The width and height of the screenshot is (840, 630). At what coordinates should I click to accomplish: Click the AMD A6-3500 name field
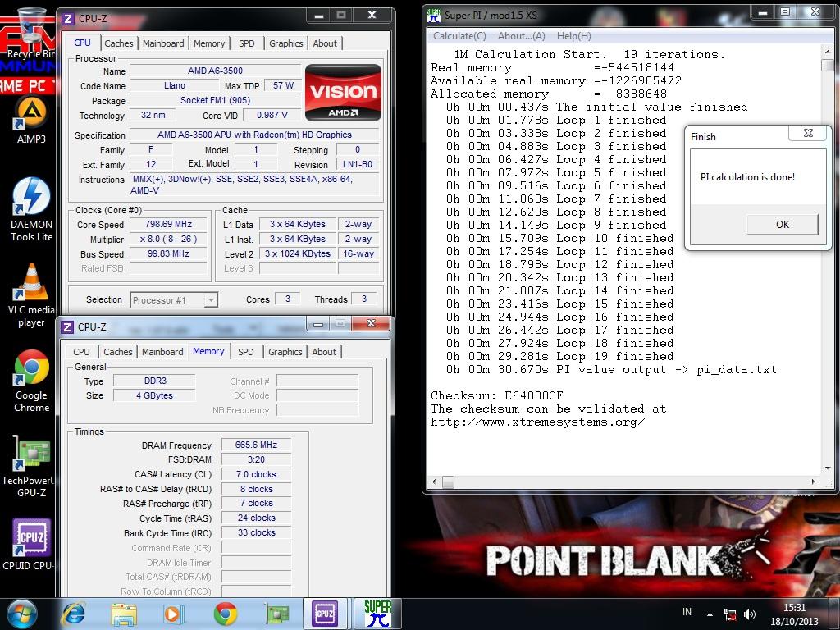pyautogui.click(x=215, y=71)
